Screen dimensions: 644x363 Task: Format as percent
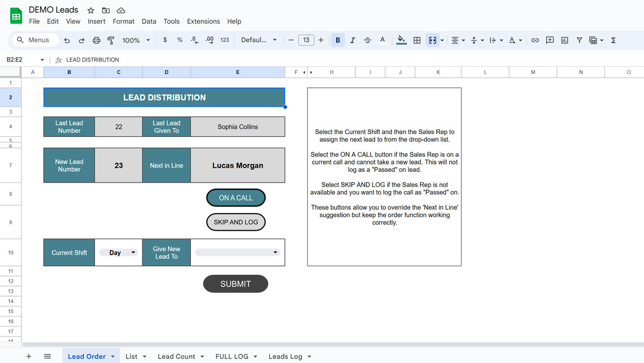pyautogui.click(x=180, y=40)
